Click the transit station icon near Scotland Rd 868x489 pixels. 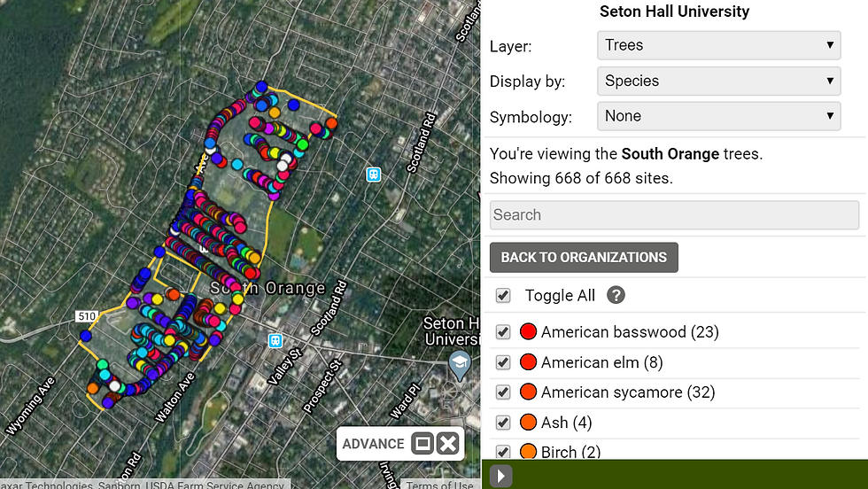click(x=374, y=175)
